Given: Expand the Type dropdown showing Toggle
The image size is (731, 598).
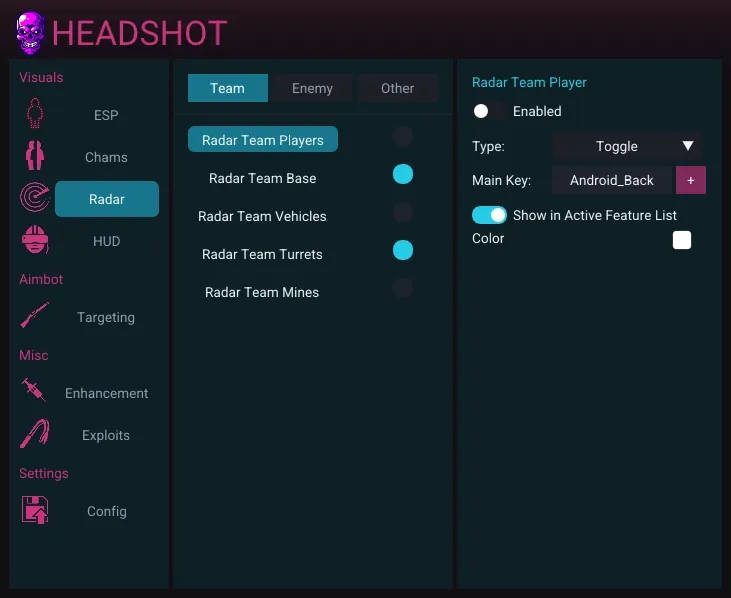Looking at the screenshot, I should tap(627, 146).
